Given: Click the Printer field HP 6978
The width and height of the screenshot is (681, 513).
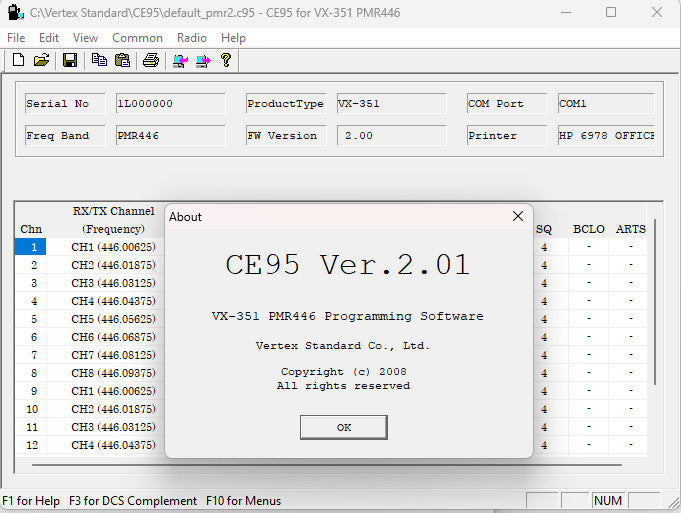Looking at the screenshot, I should pyautogui.click(x=606, y=136).
